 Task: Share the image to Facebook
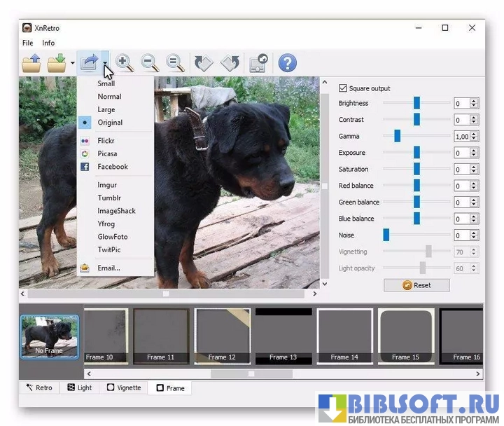coord(112,167)
